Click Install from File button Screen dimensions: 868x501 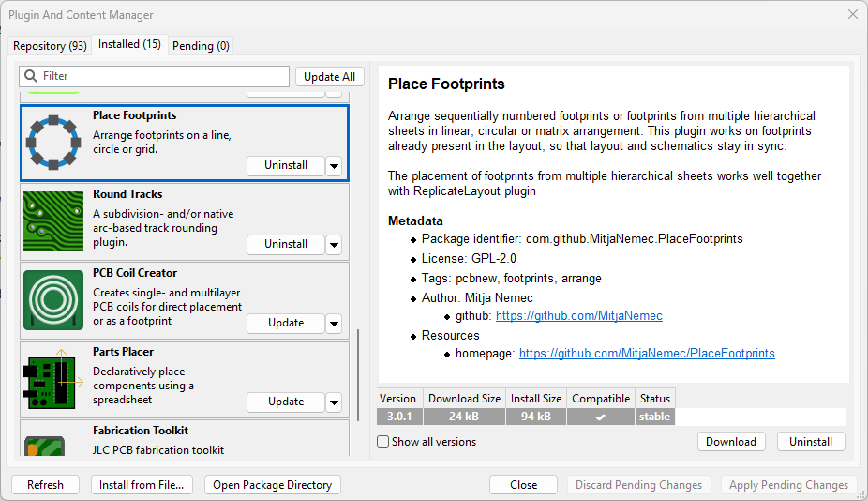[142, 485]
